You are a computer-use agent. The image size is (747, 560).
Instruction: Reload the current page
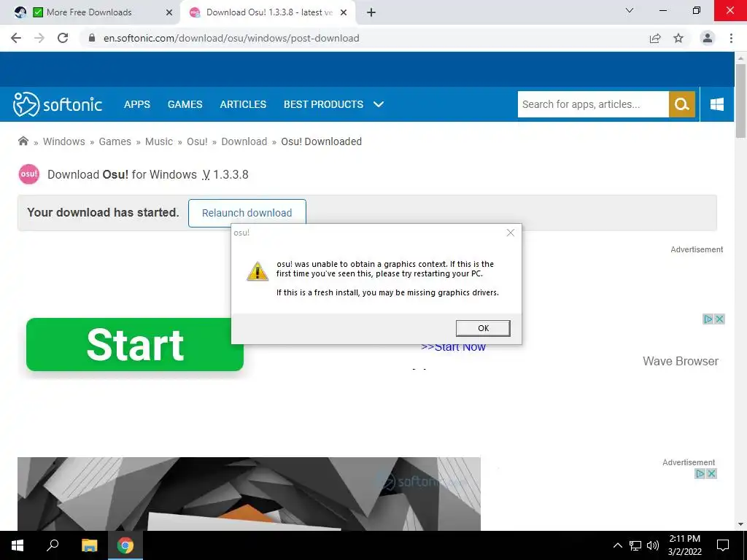coord(63,38)
